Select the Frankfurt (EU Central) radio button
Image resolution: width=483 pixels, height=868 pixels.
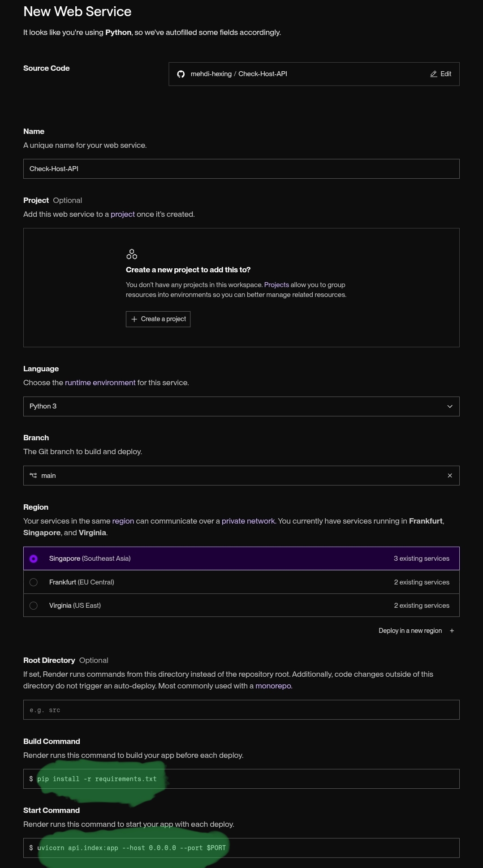[x=34, y=582]
